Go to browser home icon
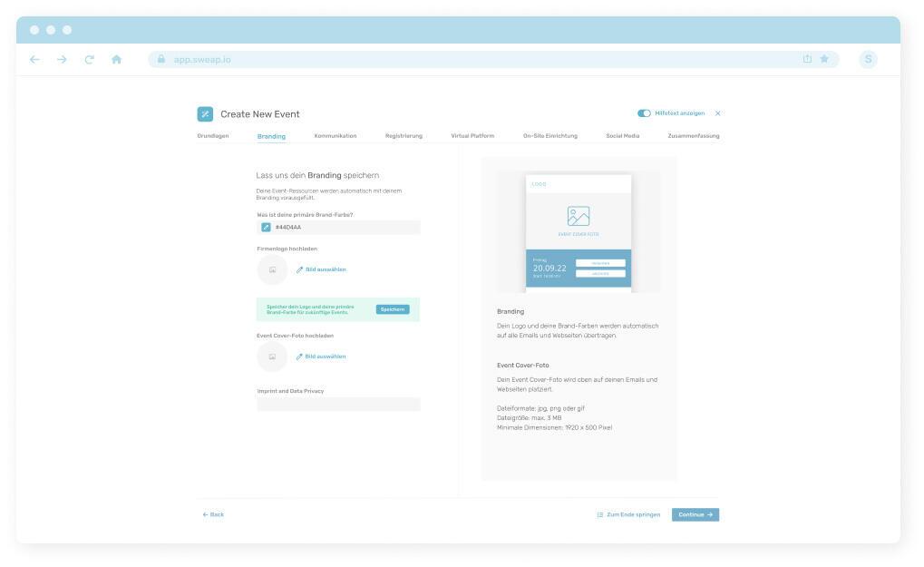 tap(116, 59)
